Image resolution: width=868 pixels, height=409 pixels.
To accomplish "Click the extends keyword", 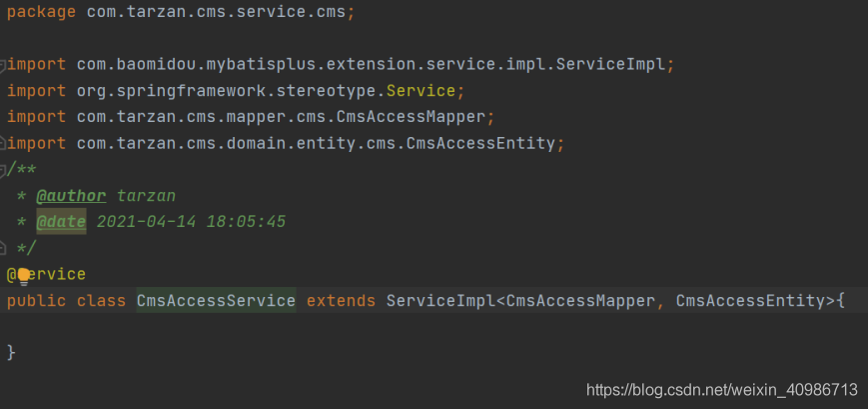I will pyautogui.click(x=341, y=300).
